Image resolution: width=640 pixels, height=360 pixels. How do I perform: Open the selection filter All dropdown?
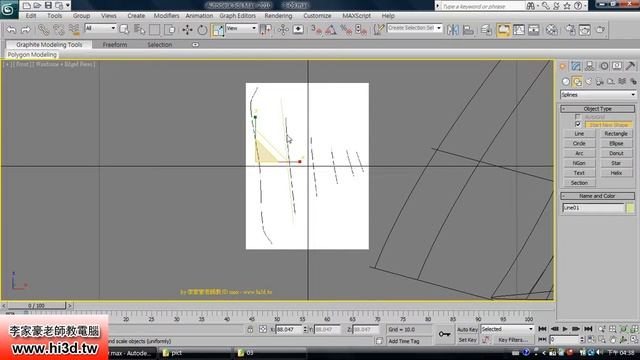[x=100, y=28]
